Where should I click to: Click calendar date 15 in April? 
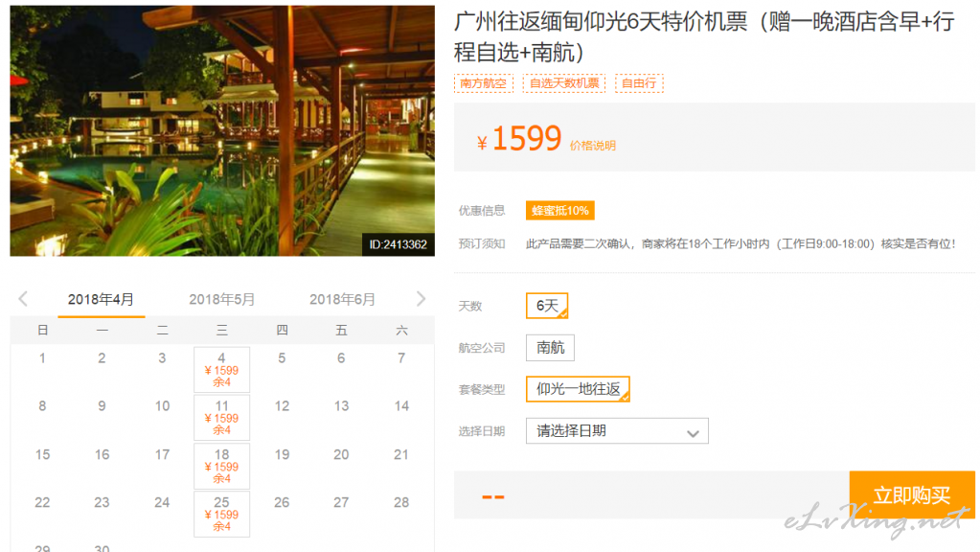[42, 454]
